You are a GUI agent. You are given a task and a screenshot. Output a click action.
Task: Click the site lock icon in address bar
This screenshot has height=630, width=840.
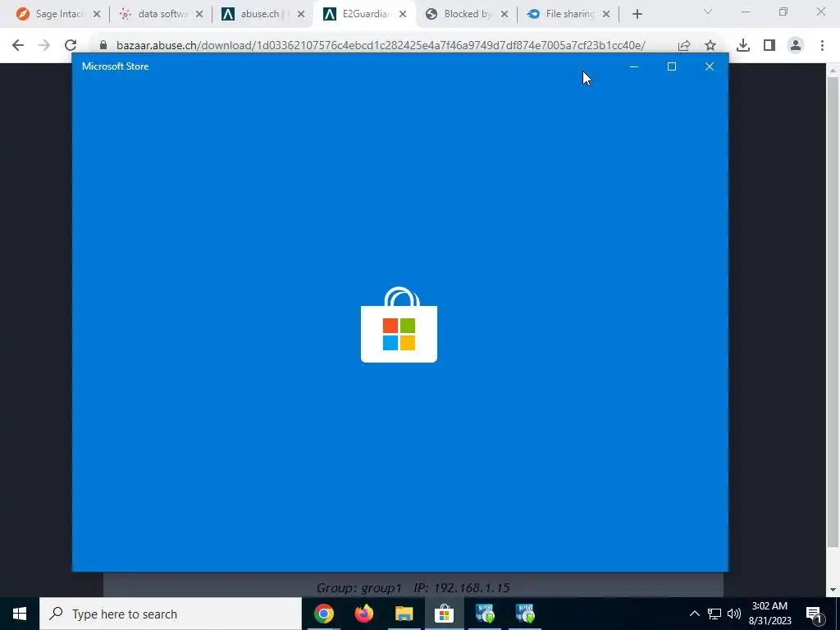(x=103, y=45)
